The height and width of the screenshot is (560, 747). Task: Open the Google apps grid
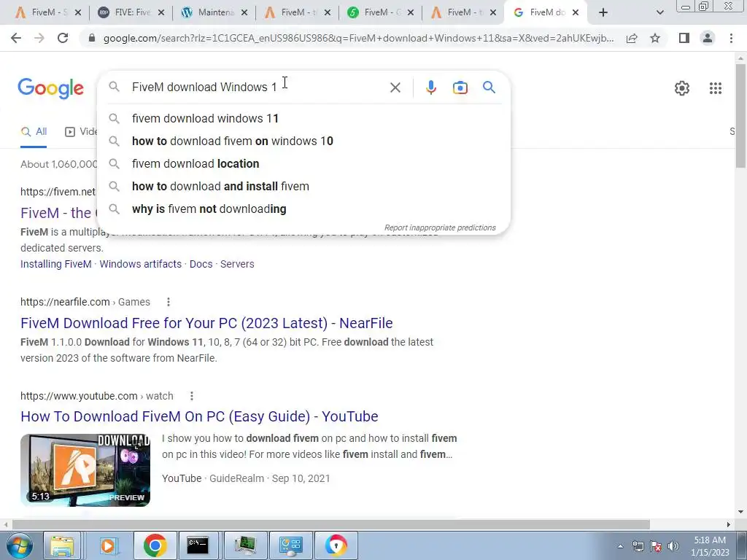[715, 88]
